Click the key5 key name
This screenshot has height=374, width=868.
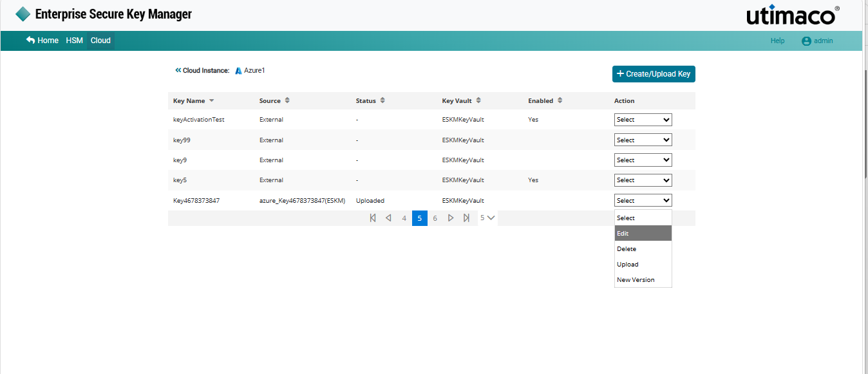tap(181, 180)
